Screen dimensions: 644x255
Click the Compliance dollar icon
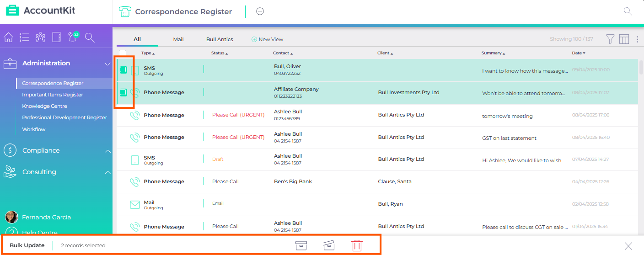[10, 150]
